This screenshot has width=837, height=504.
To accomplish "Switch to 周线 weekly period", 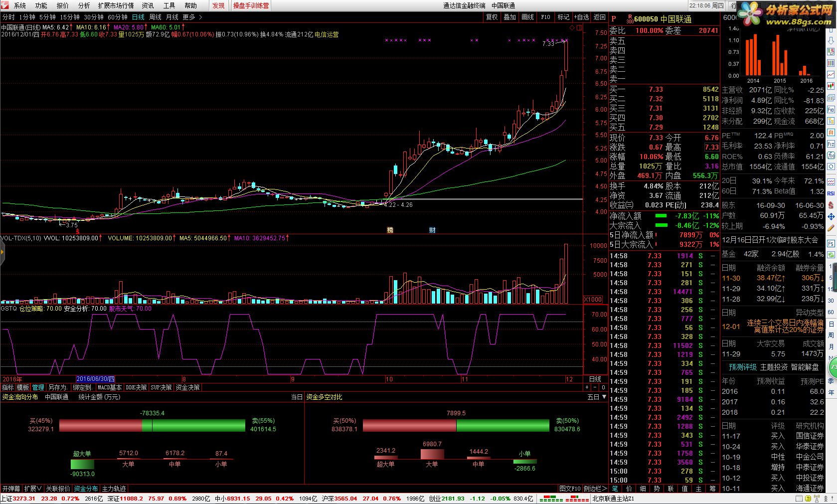I will coord(155,17).
